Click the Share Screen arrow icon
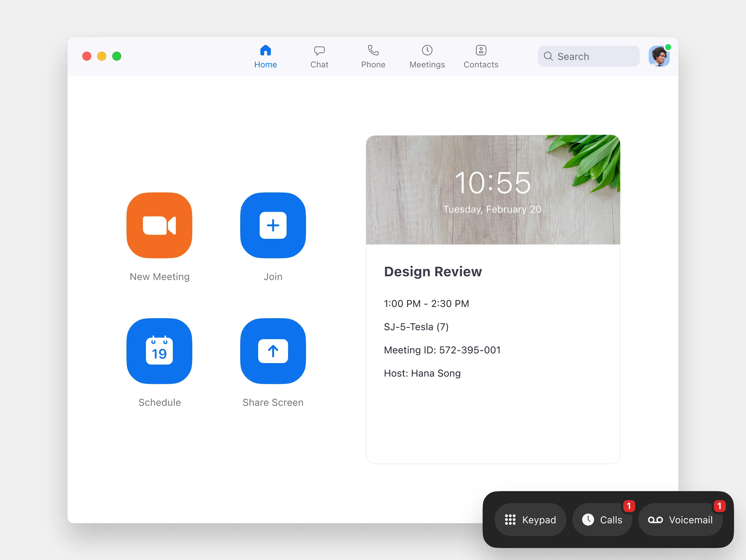Image resolution: width=746 pixels, height=560 pixels. (x=273, y=351)
